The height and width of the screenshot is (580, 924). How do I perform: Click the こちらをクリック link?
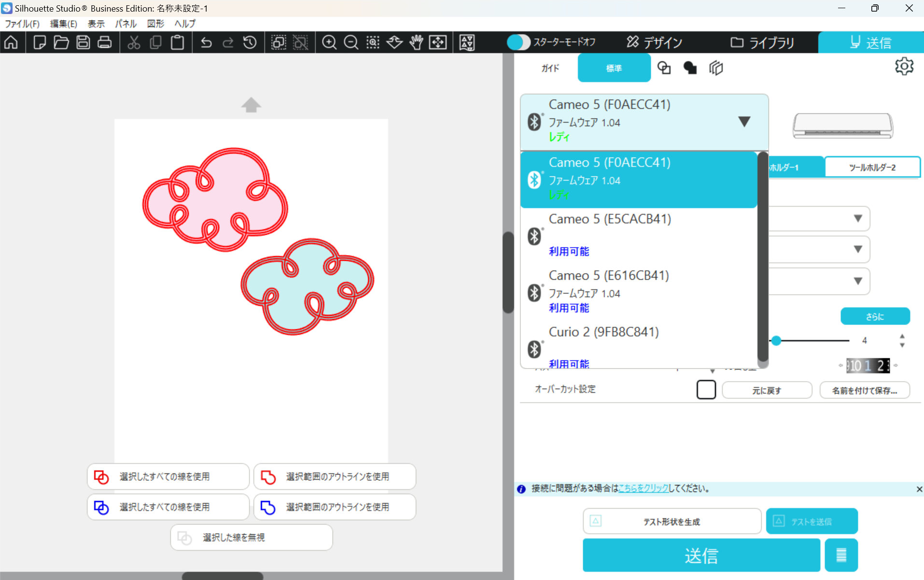point(643,489)
